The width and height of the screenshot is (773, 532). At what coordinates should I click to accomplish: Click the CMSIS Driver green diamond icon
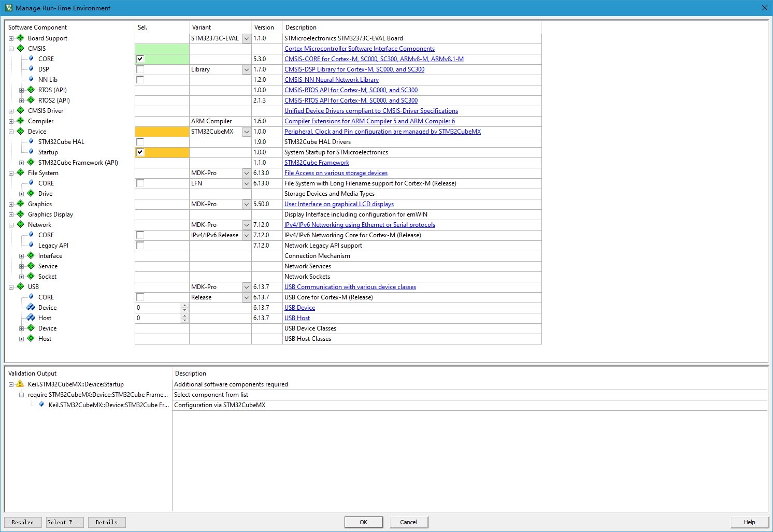click(x=21, y=110)
